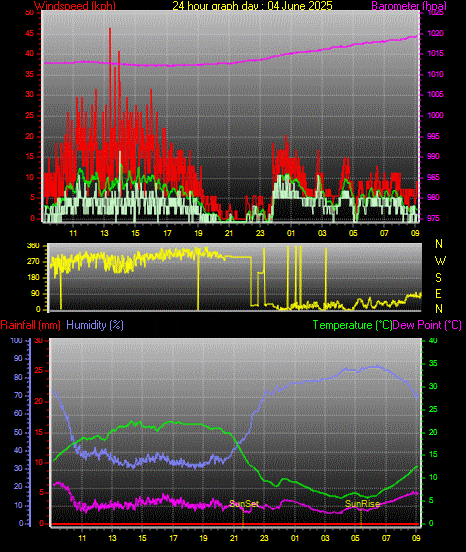The width and height of the screenshot is (466, 552).
Task: Click the SunRise marker label
Action: [x=362, y=504]
